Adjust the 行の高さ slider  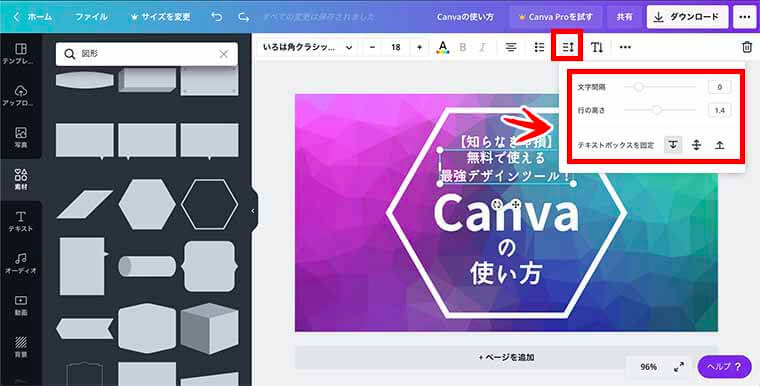pyautogui.click(x=660, y=110)
